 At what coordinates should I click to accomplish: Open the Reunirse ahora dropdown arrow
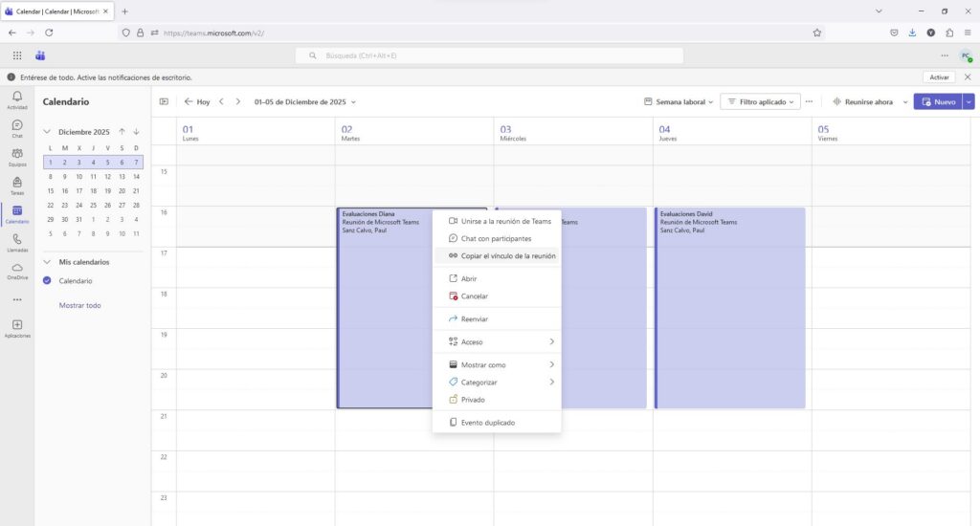click(905, 101)
